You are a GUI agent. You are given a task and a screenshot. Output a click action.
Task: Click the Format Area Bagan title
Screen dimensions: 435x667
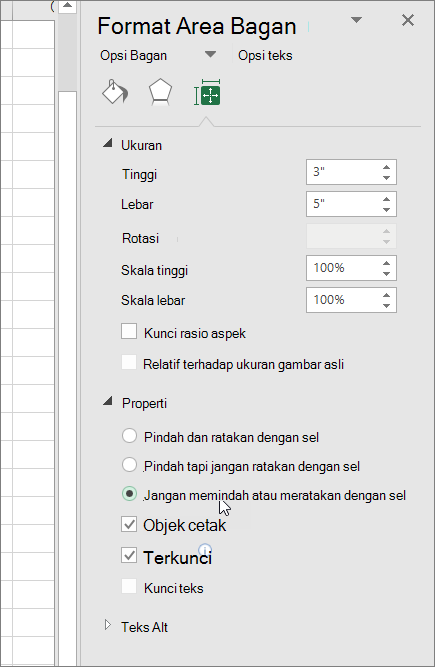(197, 26)
